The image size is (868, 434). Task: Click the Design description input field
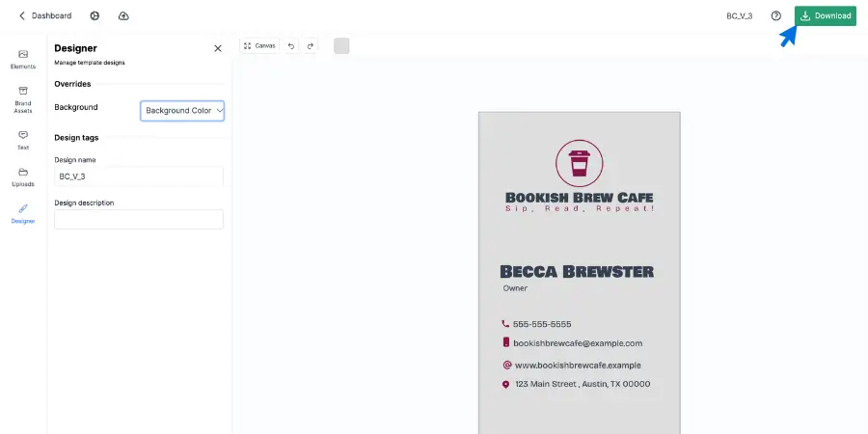pos(139,219)
